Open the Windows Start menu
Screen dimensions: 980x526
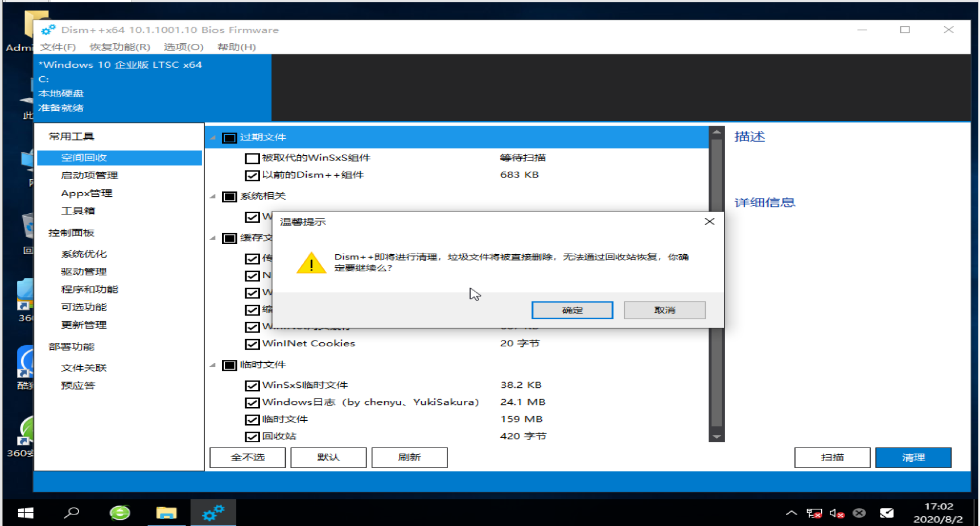click(26, 513)
